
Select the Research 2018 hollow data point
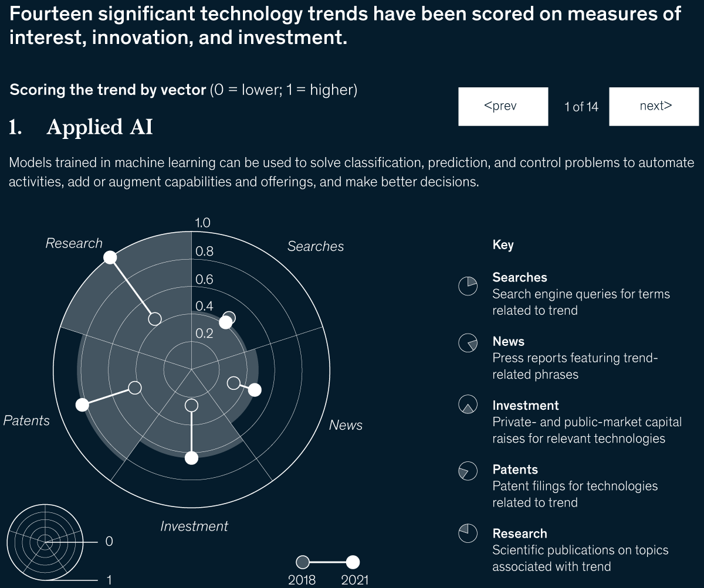point(155,318)
